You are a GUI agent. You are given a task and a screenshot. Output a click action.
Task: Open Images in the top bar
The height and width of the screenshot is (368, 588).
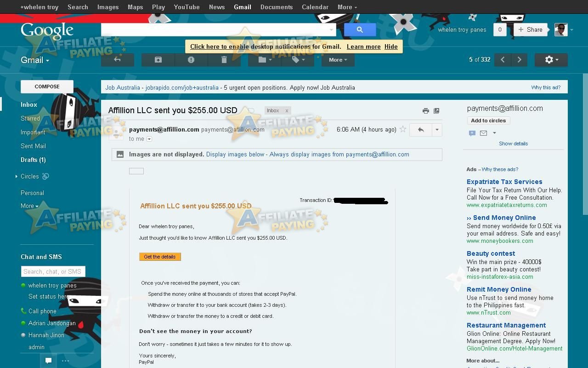(x=108, y=7)
